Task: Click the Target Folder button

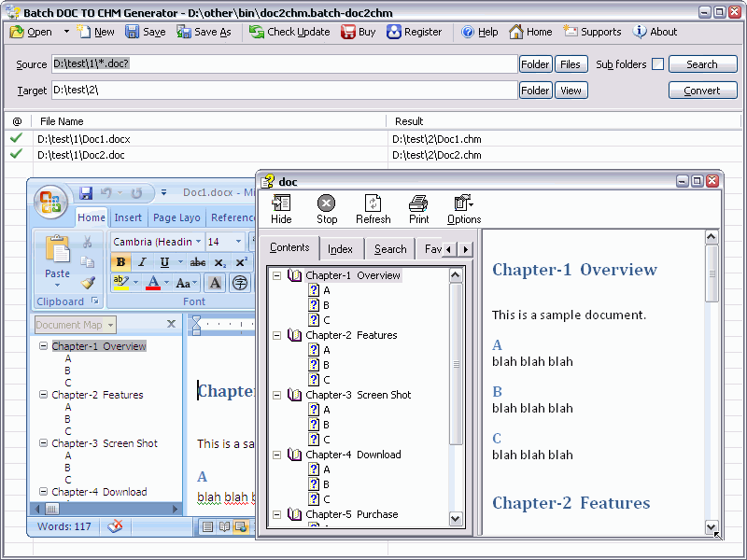Action: (x=535, y=91)
